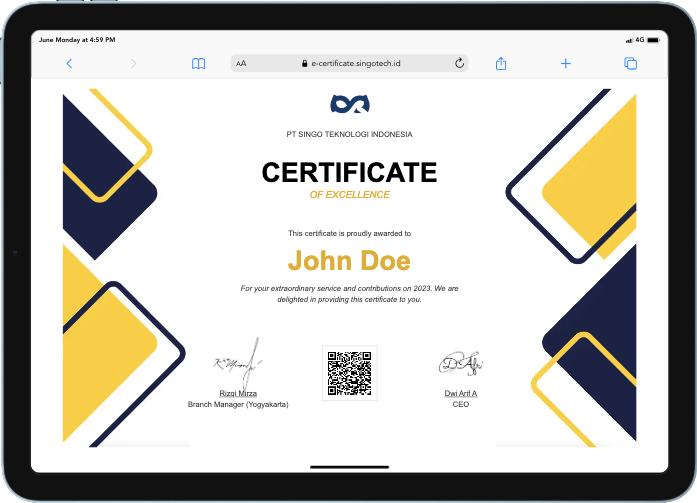Tap the QR code on the certificate
This screenshot has width=697, height=503.
(x=349, y=372)
